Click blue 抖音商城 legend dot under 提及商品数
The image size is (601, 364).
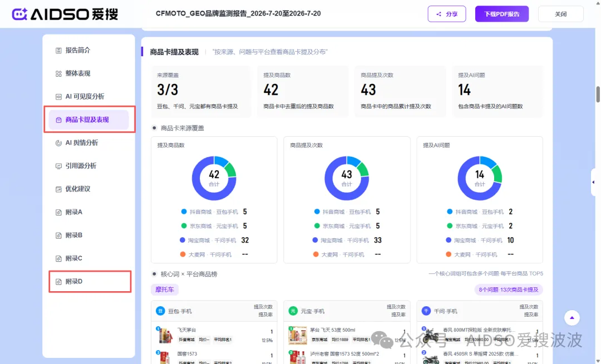tap(184, 212)
